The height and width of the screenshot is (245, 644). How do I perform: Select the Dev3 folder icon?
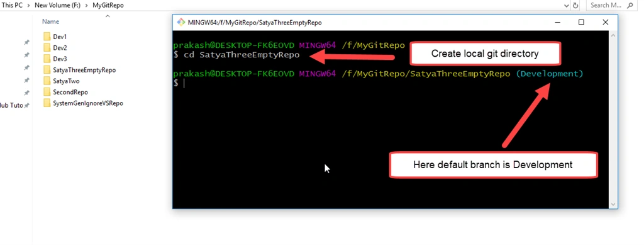click(47, 59)
